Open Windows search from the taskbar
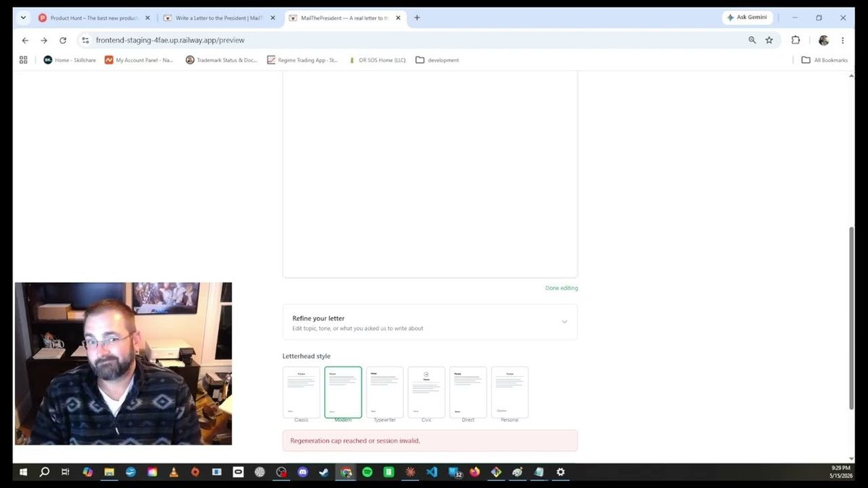 tap(44, 472)
